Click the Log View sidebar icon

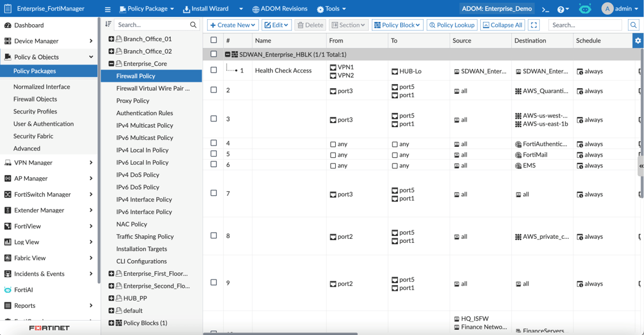point(8,242)
